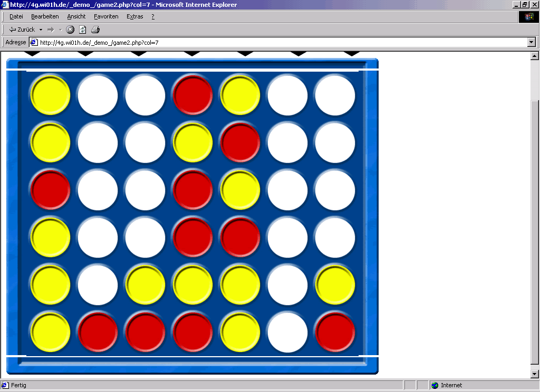Open the Favoriten menu

pyautogui.click(x=106, y=16)
